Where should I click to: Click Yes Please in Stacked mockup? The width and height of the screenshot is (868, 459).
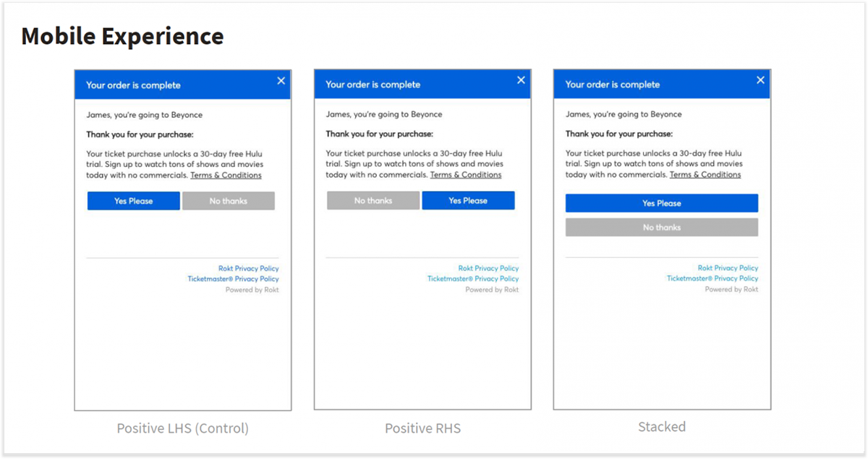(662, 203)
